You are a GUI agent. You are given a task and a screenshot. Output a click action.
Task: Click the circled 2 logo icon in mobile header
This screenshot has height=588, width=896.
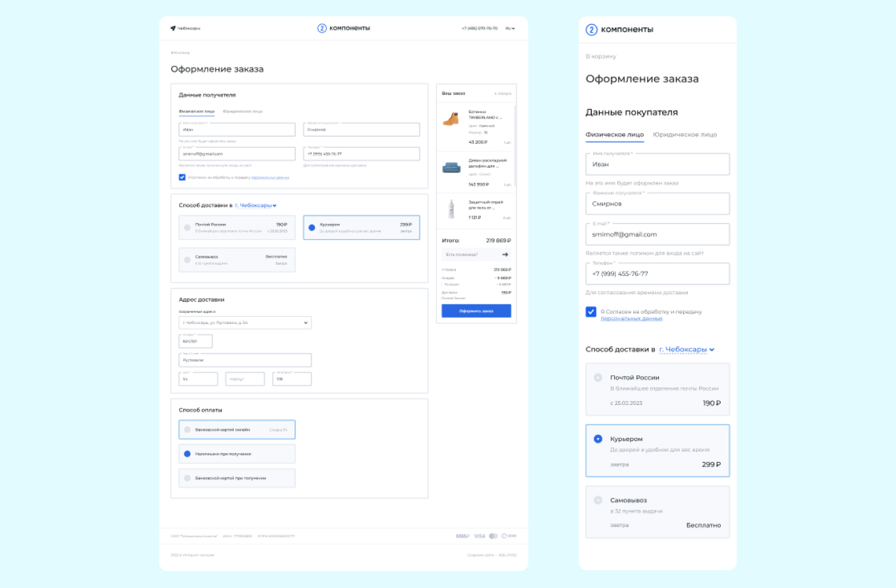click(x=592, y=30)
